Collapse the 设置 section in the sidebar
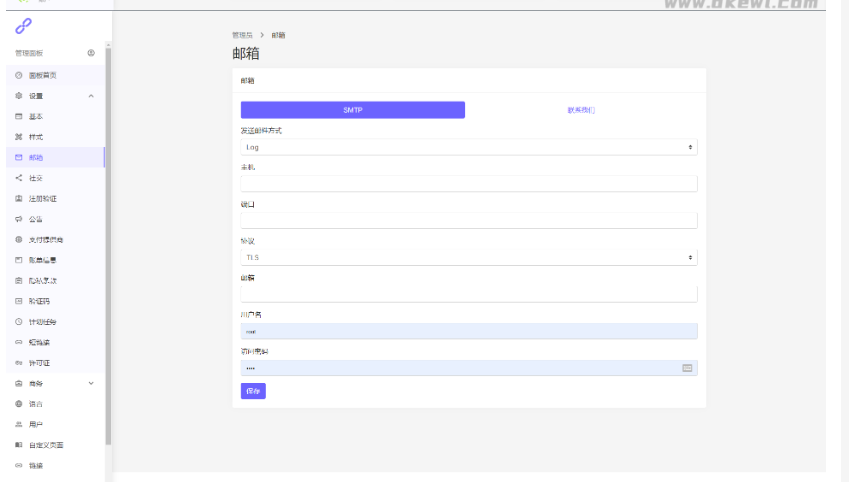The height and width of the screenshot is (482, 849). pos(91,96)
